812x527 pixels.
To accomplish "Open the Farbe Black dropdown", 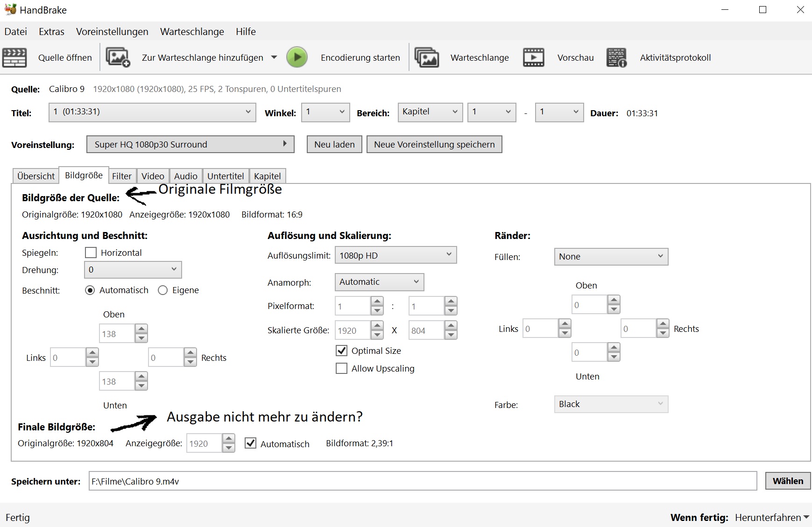I will [x=611, y=404].
